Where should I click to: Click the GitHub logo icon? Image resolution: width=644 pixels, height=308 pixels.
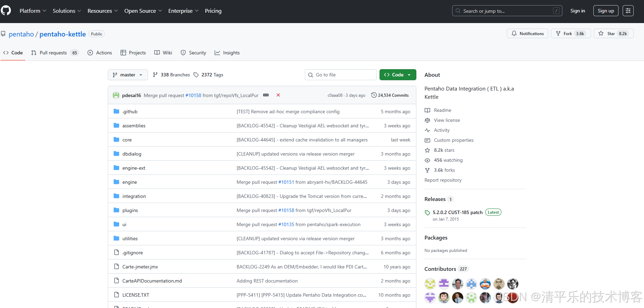pyautogui.click(x=6, y=11)
